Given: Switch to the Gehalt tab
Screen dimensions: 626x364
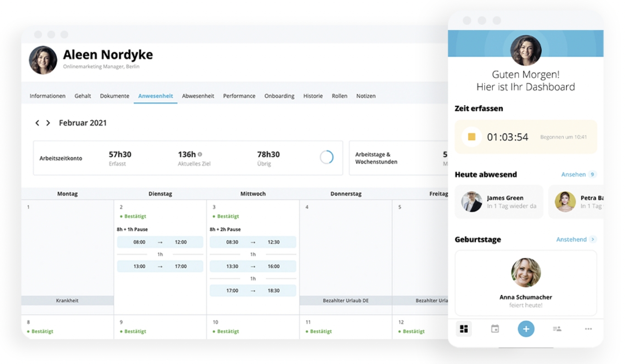Looking at the screenshot, I should coord(83,96).
